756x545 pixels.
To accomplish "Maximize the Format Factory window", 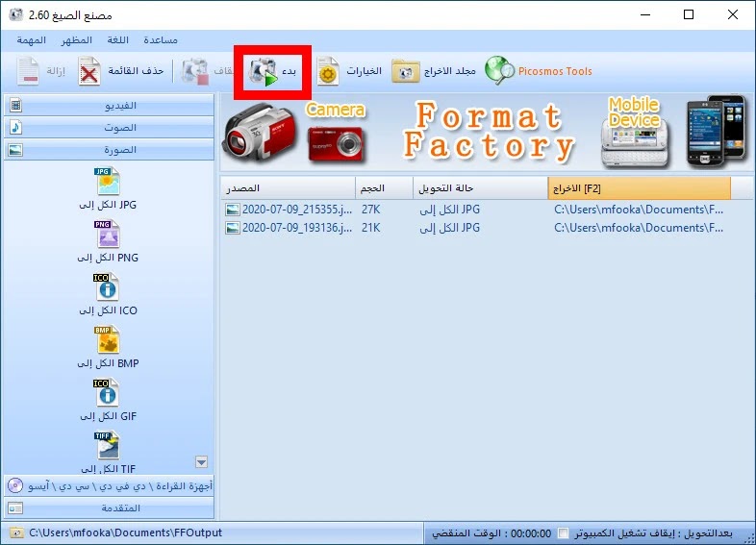I will 689,15.
